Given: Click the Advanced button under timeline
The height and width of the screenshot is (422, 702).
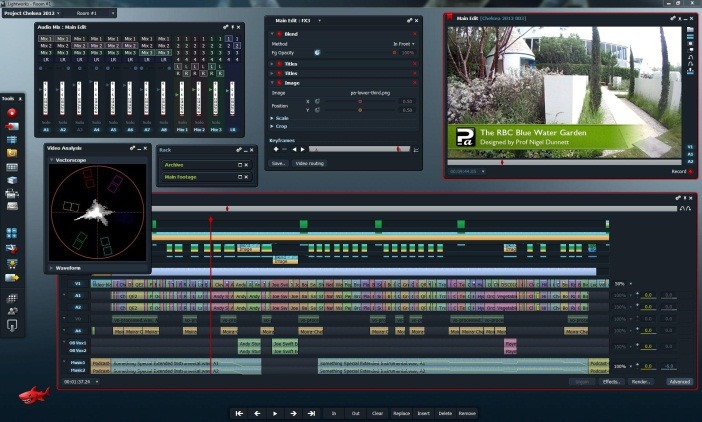Looking at the screenshot, I should 680,382.
